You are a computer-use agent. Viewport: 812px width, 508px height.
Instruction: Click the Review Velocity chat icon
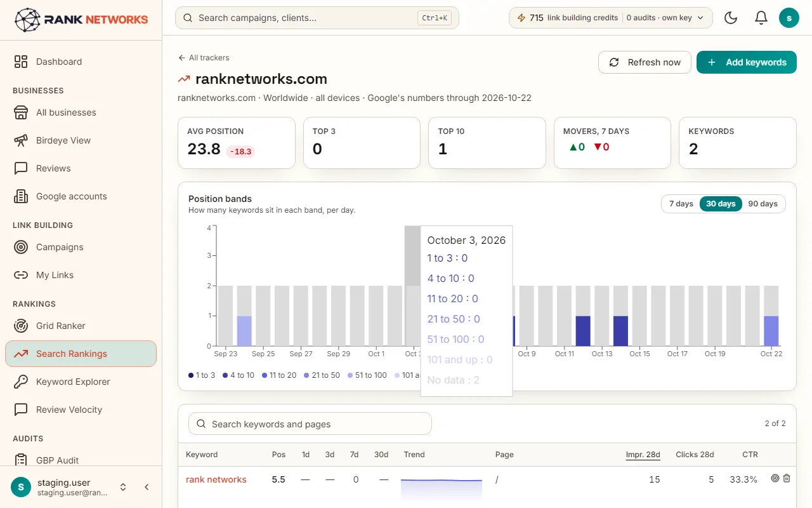21,410
